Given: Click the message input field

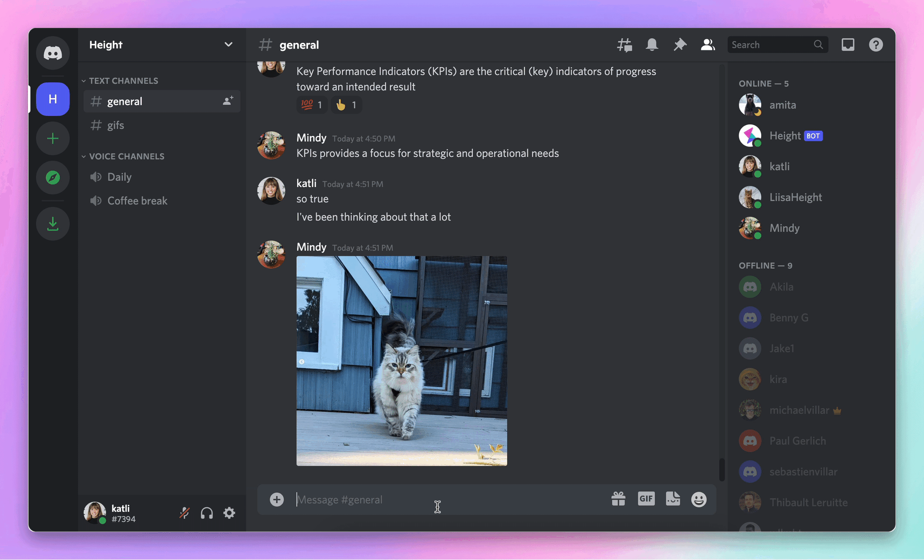Looking at the screenshot, I should (435, 498).
